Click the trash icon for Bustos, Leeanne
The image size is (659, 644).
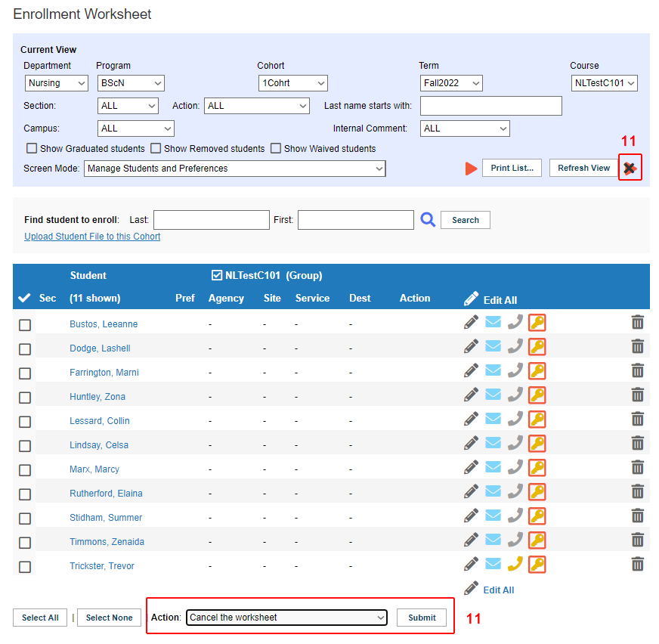click(638, 322)
